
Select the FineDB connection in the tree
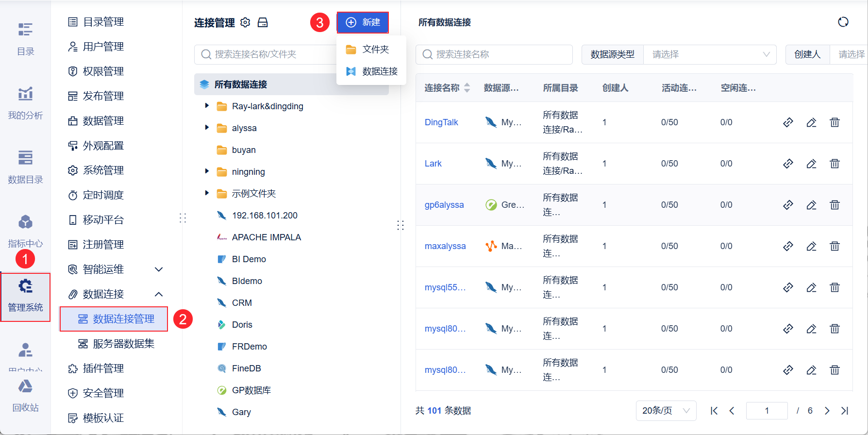pos(246,368)
